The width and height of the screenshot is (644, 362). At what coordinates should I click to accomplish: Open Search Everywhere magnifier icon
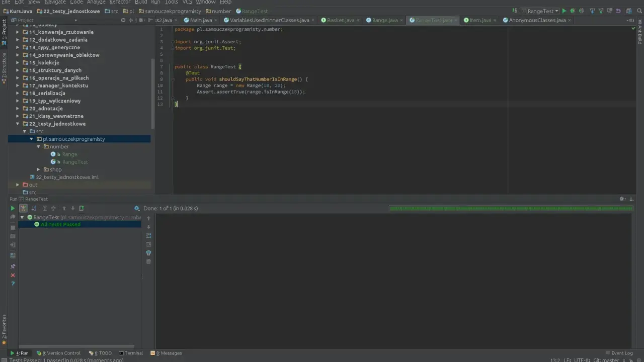click(x=639, y=11)
